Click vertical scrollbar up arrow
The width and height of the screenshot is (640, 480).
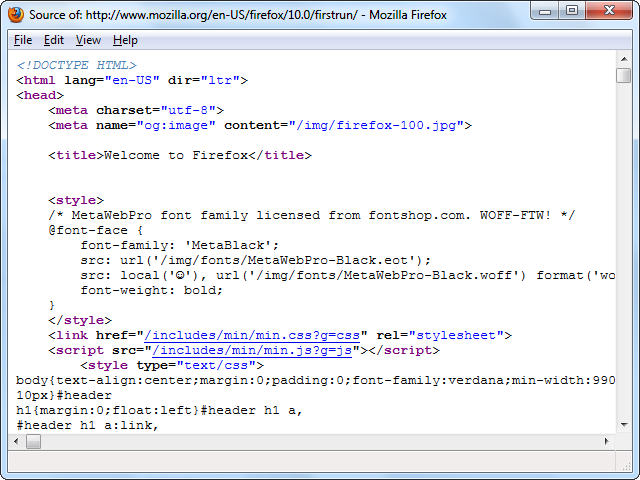coord(624,59)
